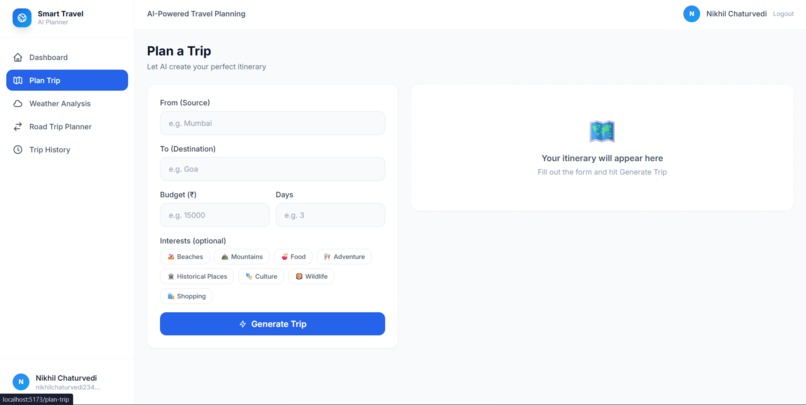
Task: Click the Generate Trip button
Action: pos(272,324)
